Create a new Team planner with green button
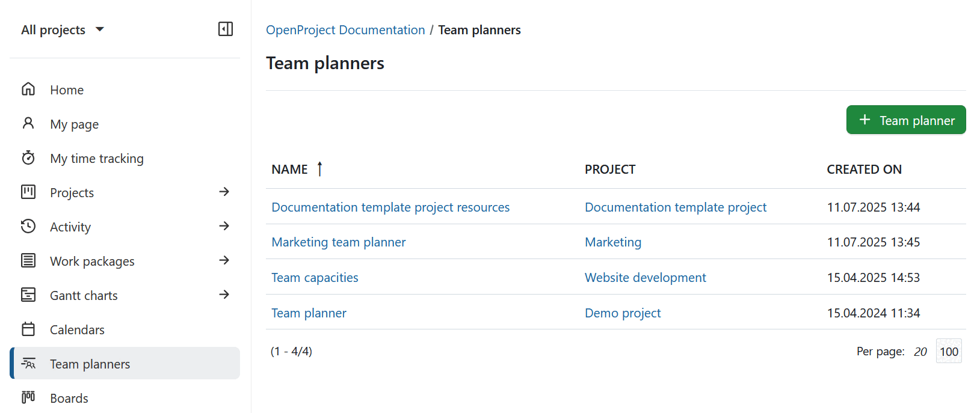Screen dimensions: 980x413 [905, 120]
